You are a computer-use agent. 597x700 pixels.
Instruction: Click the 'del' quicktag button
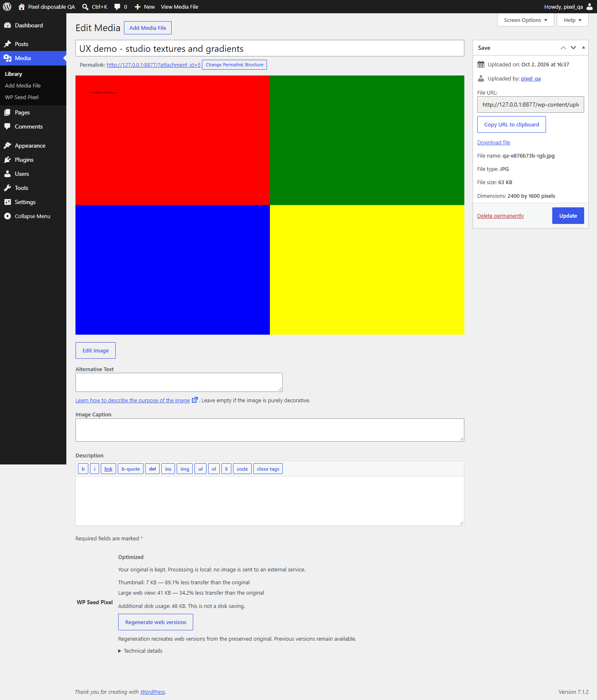pos(152,469)
